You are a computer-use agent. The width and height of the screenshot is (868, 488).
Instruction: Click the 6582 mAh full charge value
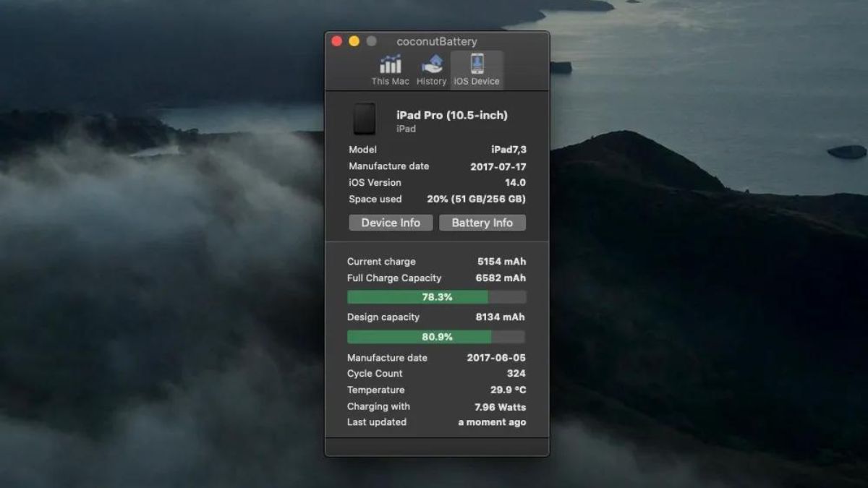tap(501, 278)
